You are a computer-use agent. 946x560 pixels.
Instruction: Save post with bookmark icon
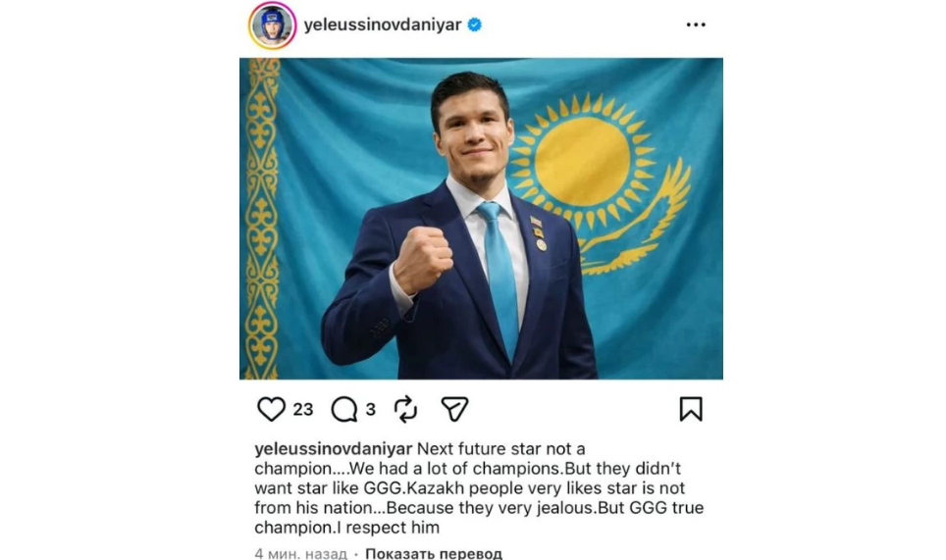691,409
